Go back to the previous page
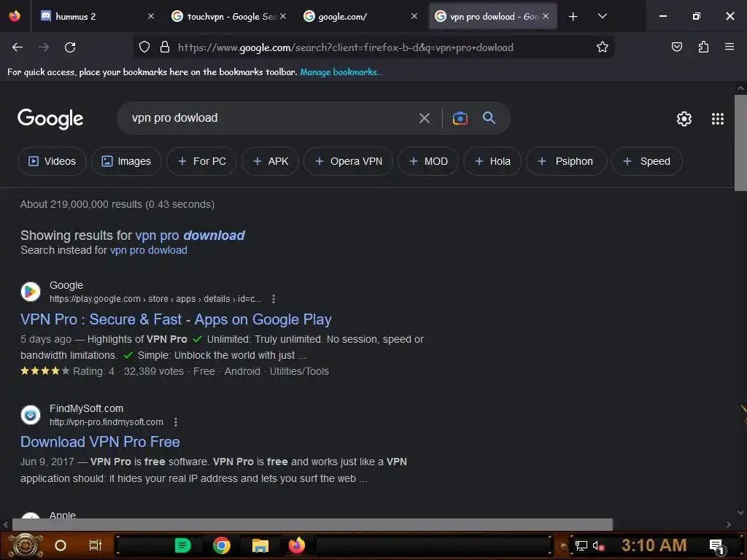 [18, 47]
